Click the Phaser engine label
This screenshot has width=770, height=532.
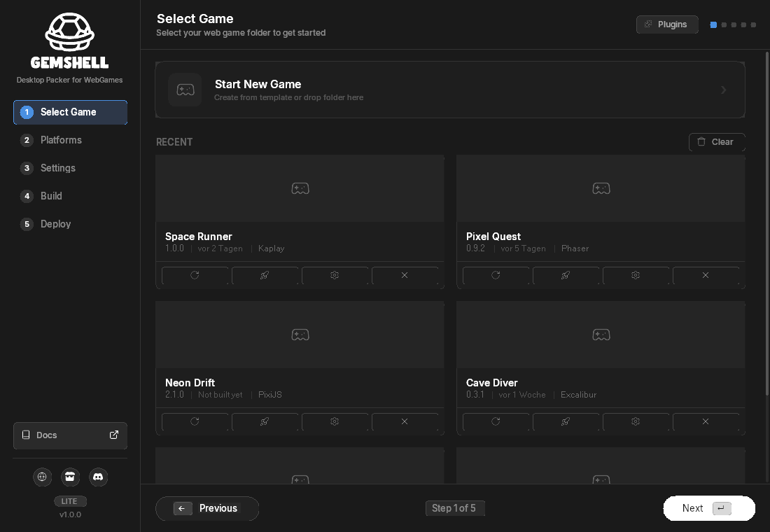tap(575, 248)
